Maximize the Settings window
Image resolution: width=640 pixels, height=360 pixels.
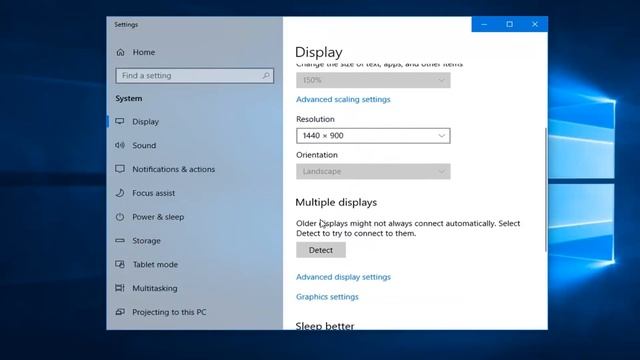tap(509, 24)
